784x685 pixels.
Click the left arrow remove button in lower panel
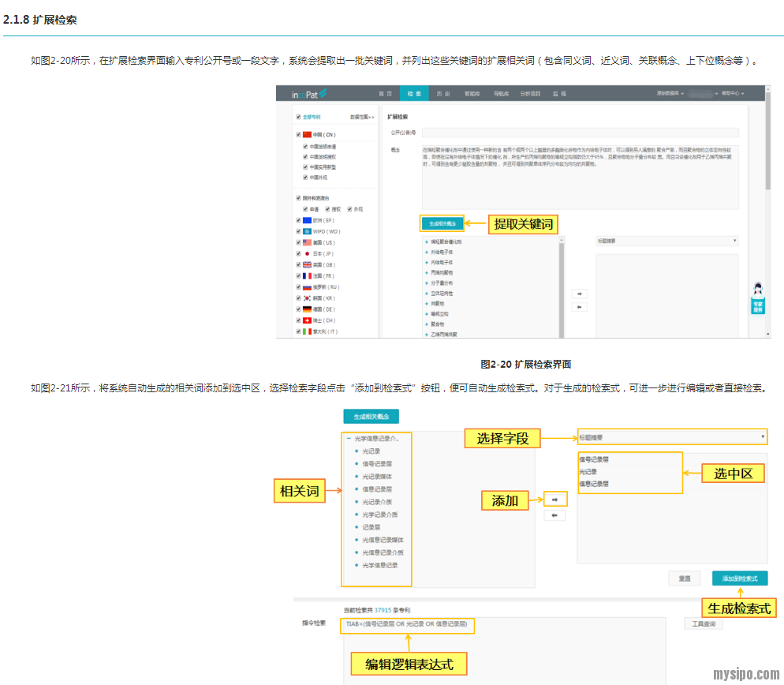click(554, 515)
